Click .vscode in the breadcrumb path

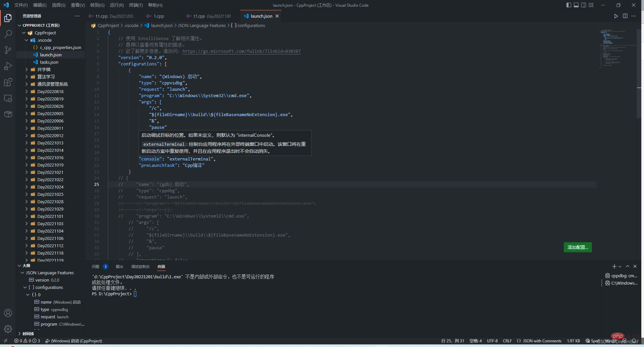pyautogui.click(x=132, y=25)
